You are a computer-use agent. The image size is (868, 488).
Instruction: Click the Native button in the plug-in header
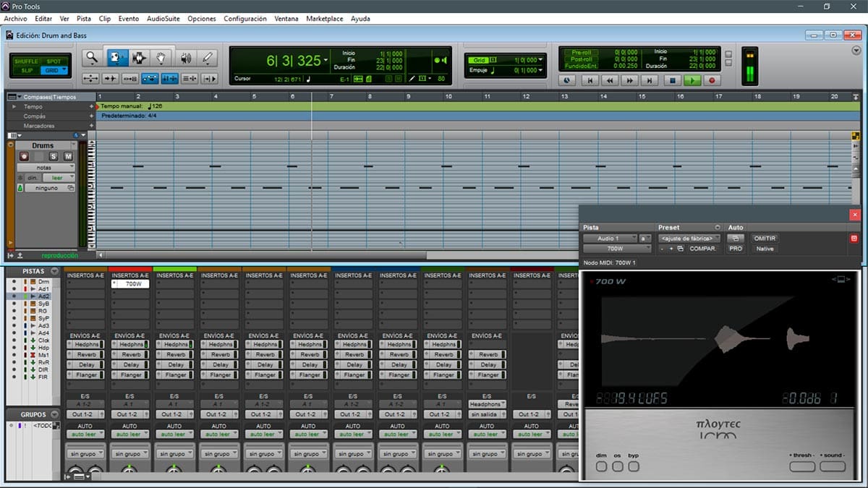[765, 249]
